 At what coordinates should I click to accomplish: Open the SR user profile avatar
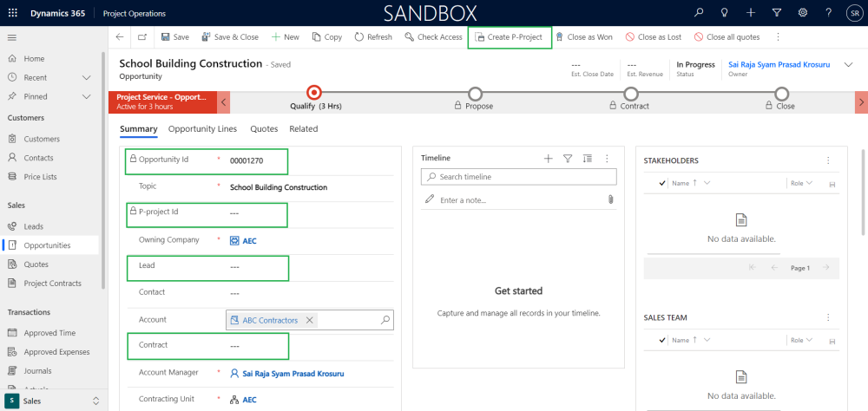tap(853, 13)
